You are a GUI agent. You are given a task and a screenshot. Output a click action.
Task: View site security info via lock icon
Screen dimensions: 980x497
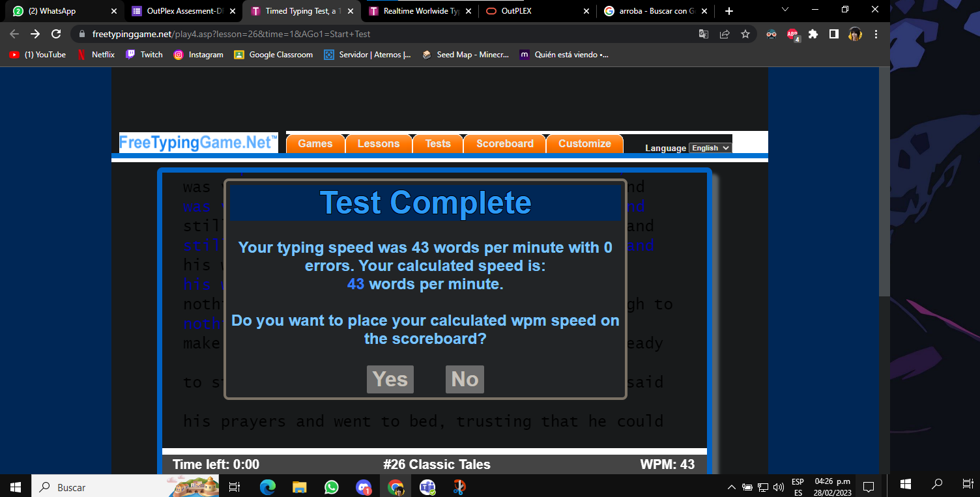pyautogui.click(x=81, y=34)
